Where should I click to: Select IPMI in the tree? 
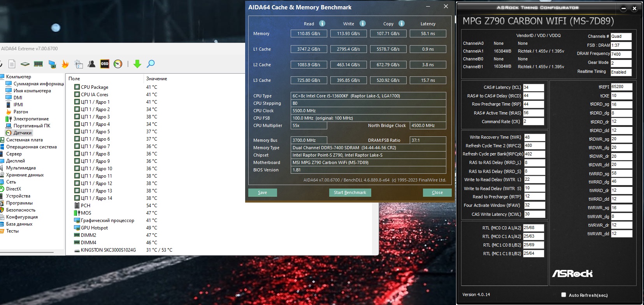[x=18, y=105]
